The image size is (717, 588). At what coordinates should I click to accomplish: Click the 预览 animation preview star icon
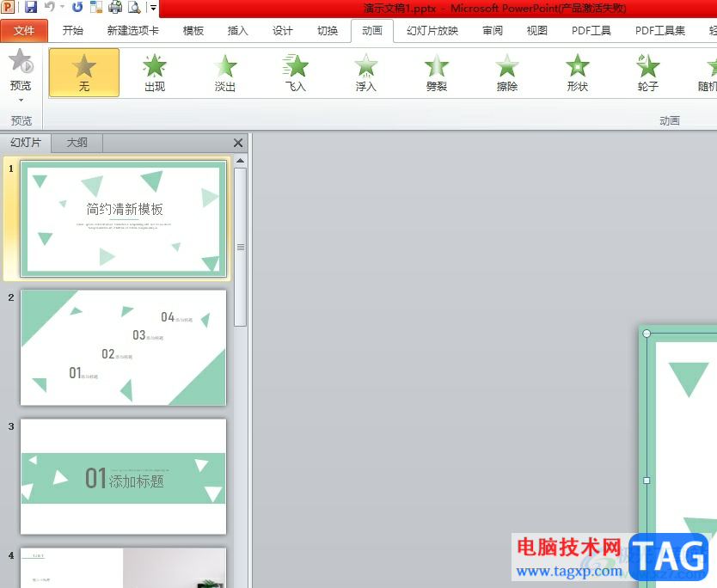[x=21, y=61]
